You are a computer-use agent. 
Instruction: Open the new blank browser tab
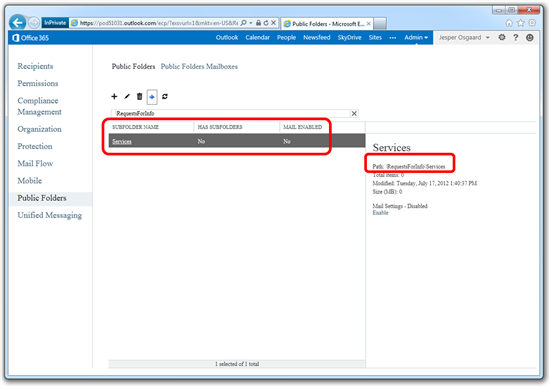[x=380, y=24]
